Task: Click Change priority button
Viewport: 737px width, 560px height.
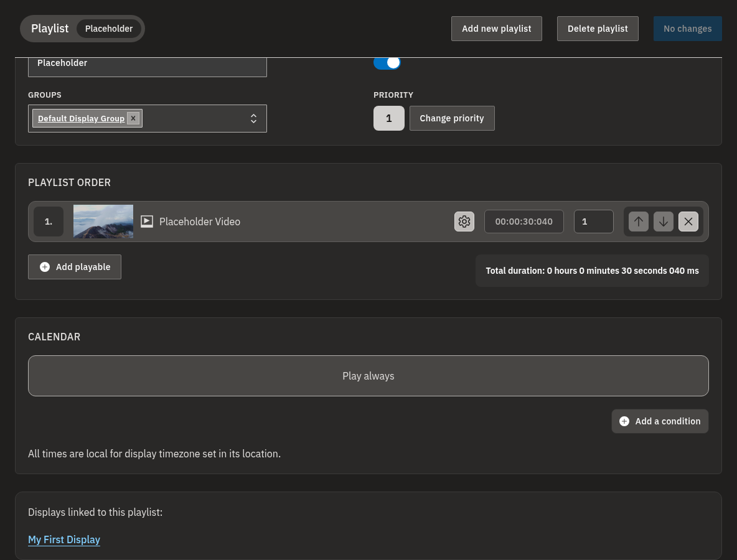Action: [452, 118]
